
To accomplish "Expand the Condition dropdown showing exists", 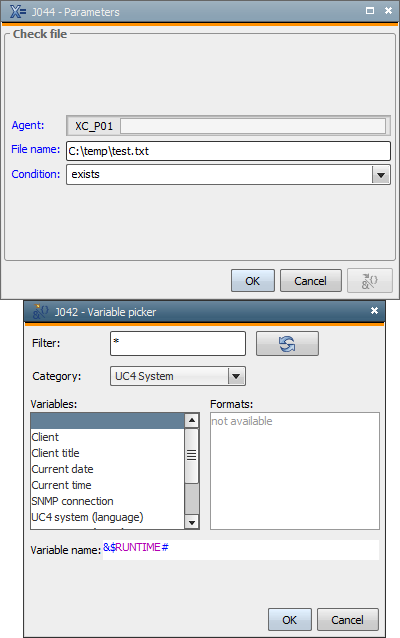I will (381, 175).
